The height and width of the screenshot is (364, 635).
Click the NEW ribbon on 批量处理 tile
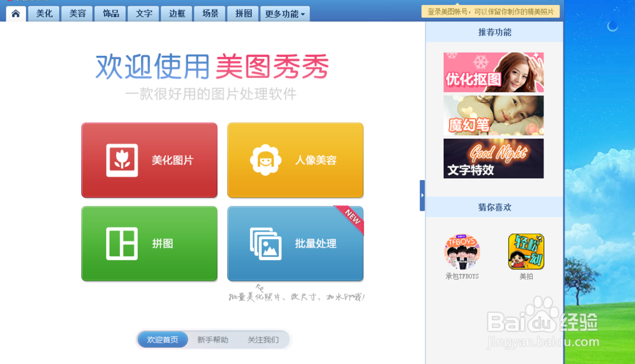pos(352,218)
